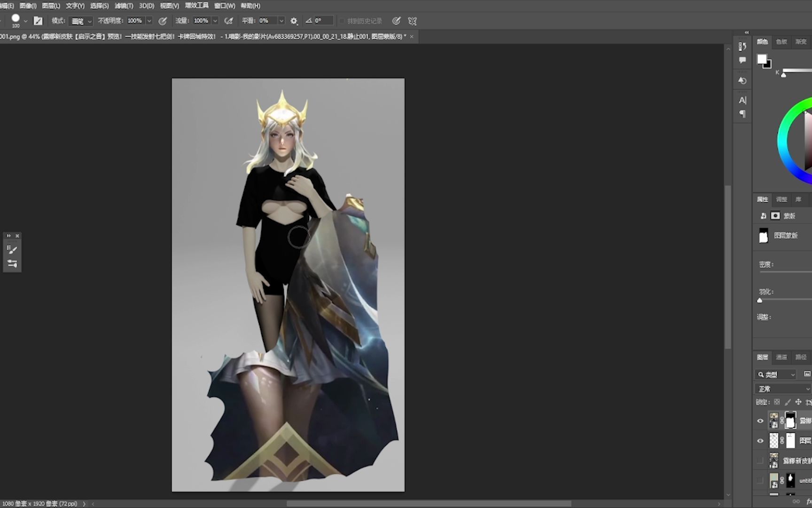Show the hidden untitled layer

760,480
